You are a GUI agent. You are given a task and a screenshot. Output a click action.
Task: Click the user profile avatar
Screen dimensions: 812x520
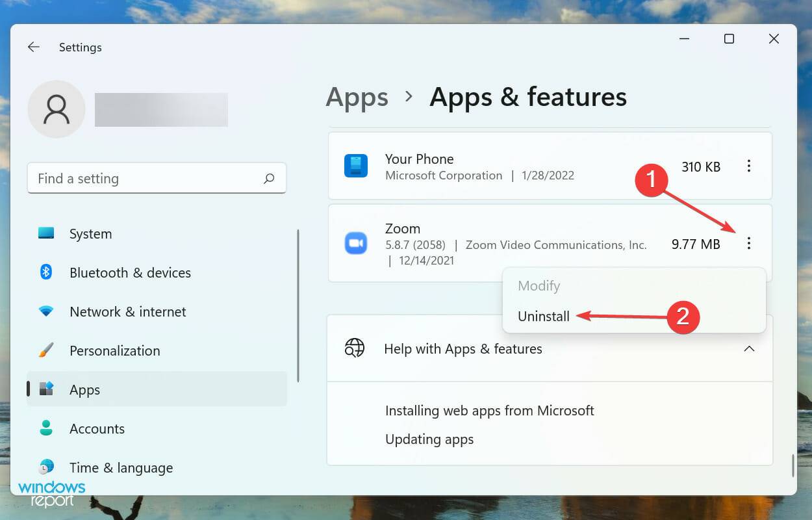57,109
